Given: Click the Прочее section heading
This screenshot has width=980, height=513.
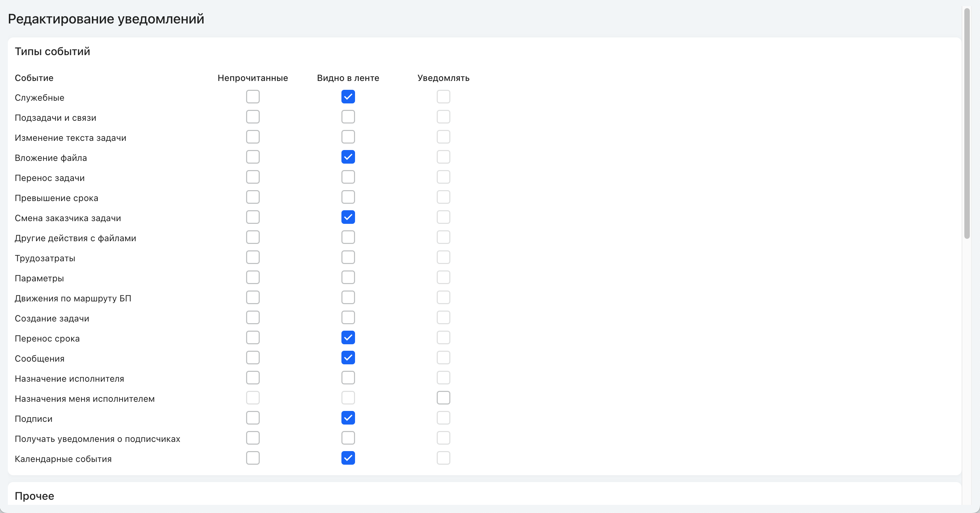Looking at the screenshot, I should click(34, 496).
